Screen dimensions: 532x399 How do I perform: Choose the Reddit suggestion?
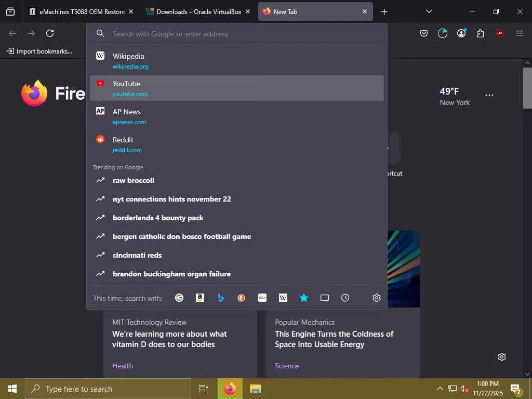(237, 144)
